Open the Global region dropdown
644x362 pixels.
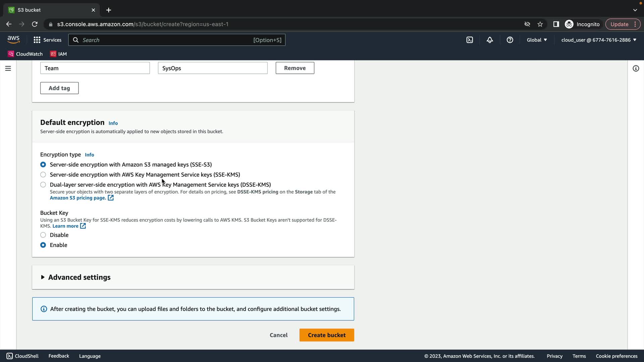(x=537, y=40)
